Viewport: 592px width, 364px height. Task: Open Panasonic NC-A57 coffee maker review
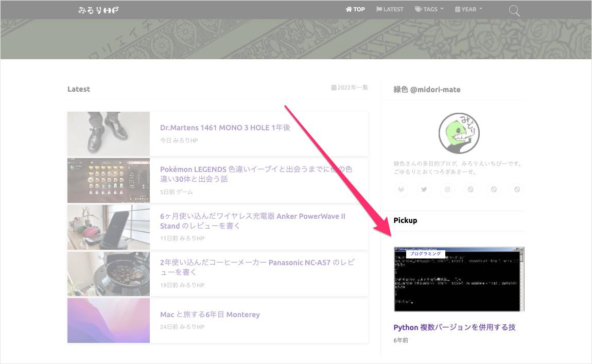(x=257, y=267)
